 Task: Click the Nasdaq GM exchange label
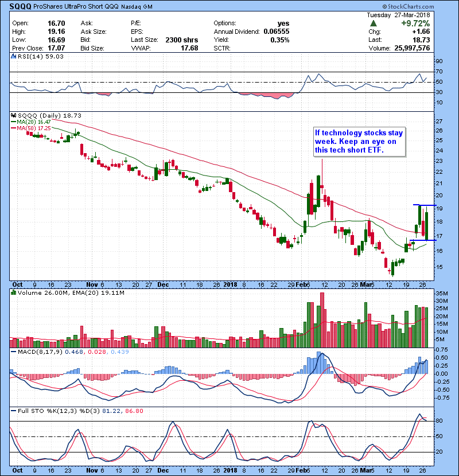click(137, 7)
